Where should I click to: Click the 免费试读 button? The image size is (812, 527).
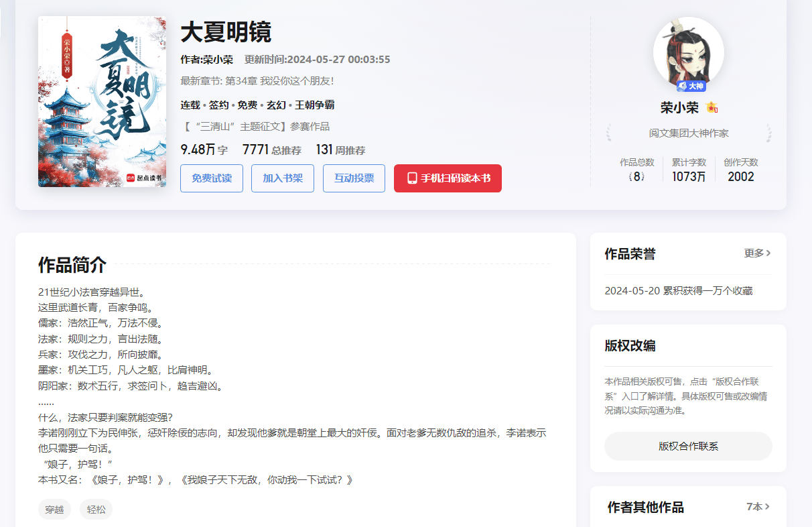212,178
